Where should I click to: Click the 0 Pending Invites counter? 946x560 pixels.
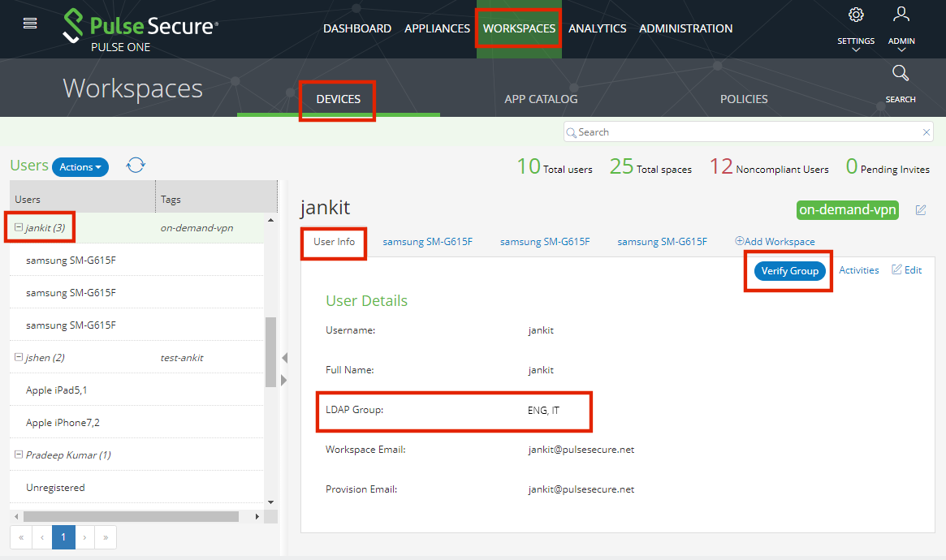(x=888, y=166)
